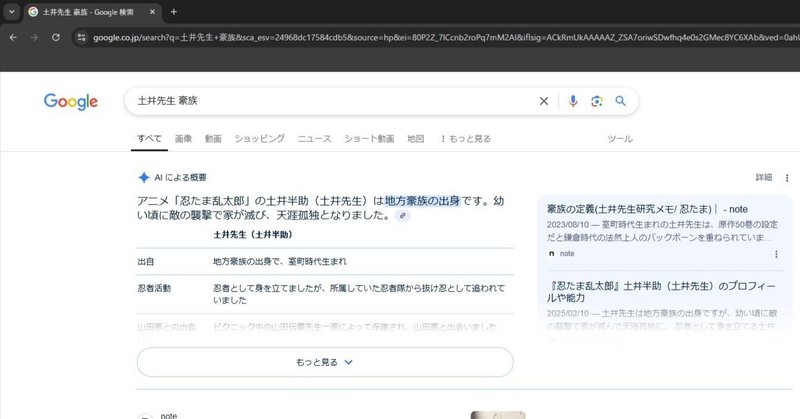Screen dimensions: 800x419
Task: Switch to the ニュース tab
Action: [x=314, y=138]
